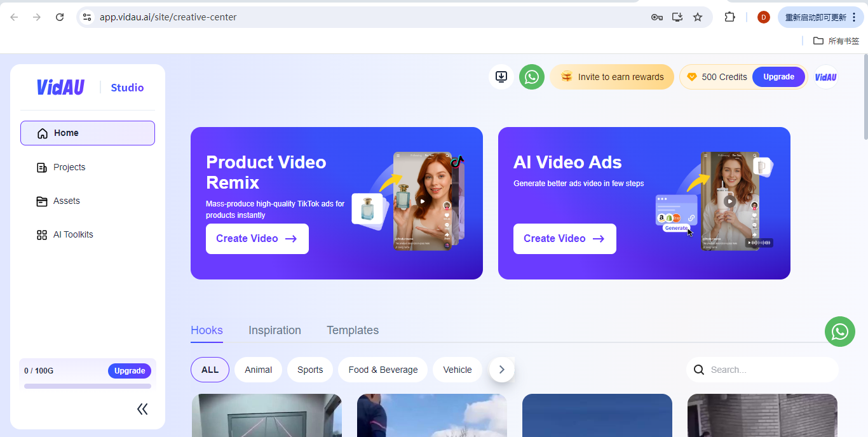The height and width of the screenshot is (437, 868).
Task: Select the ALL category filter
Action: click(210, 370)
